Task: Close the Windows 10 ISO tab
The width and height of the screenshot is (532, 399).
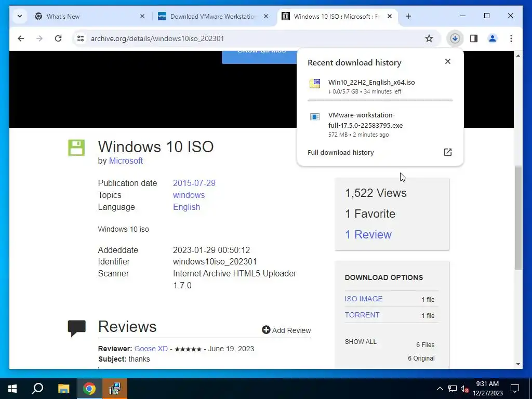Action: point(390,16)
